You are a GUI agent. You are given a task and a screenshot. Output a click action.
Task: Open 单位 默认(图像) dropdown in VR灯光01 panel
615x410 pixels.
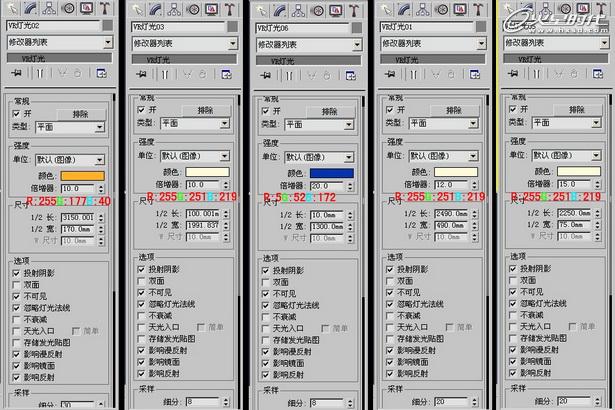point(444,156)
